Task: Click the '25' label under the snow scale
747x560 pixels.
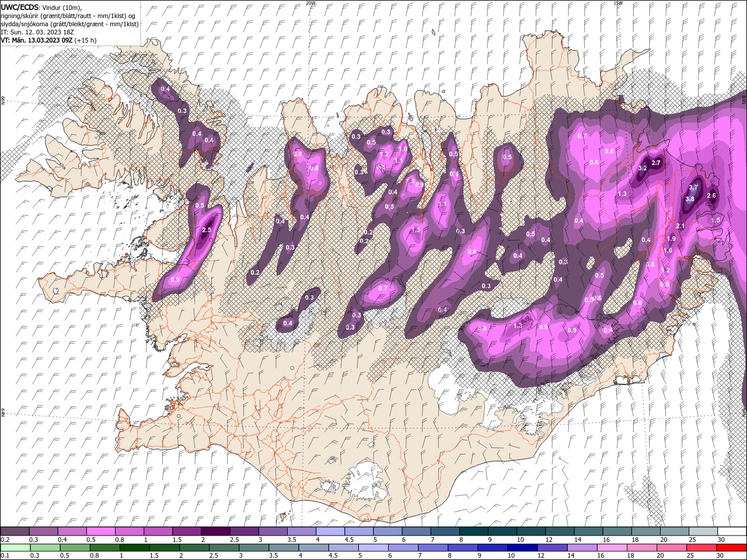Action: [693, 540]
